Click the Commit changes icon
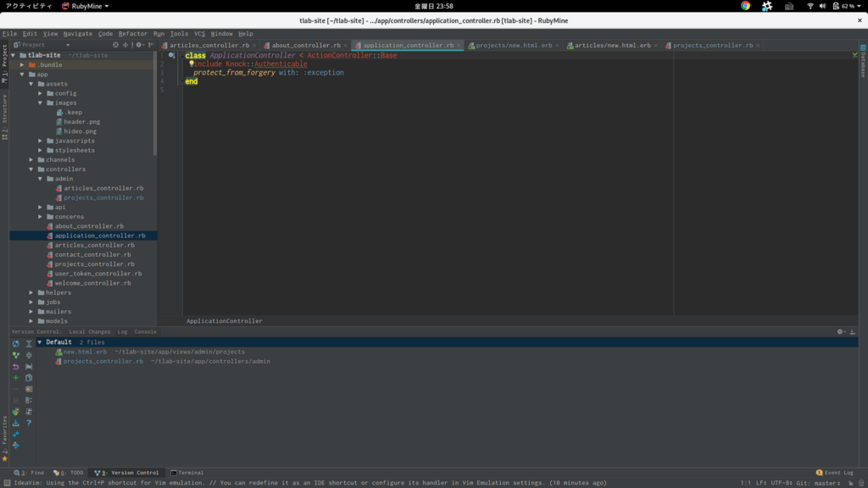 [15, 355]
